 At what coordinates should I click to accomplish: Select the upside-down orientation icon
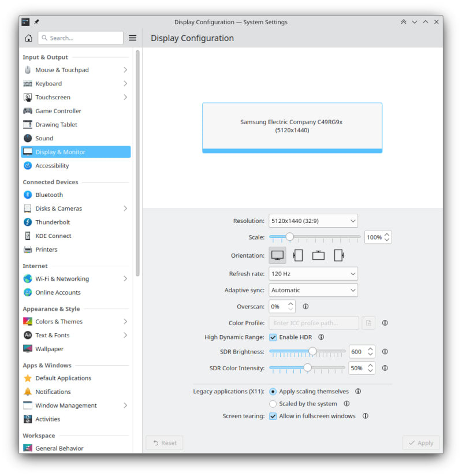point(318,255)
